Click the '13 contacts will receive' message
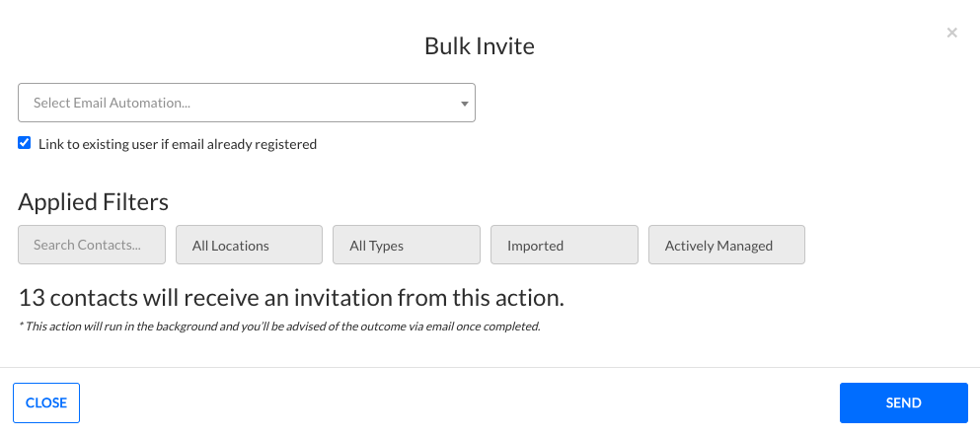 pos(291,298)
